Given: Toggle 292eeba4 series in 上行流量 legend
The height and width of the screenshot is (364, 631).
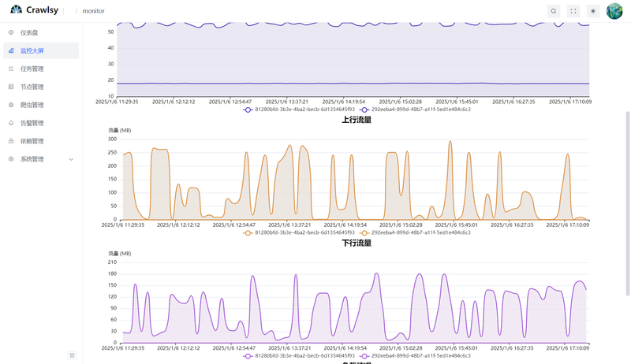Looking at the screenshot, I should [416, 232].
